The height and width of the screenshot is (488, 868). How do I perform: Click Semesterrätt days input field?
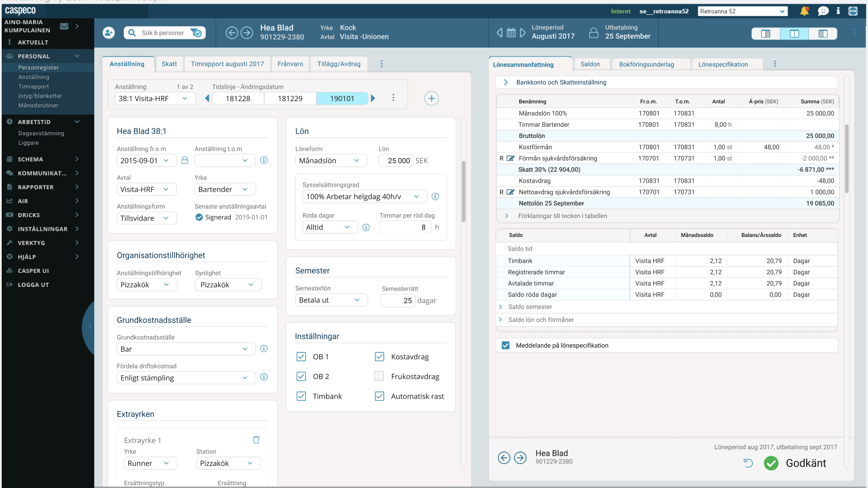click(398, 300)
